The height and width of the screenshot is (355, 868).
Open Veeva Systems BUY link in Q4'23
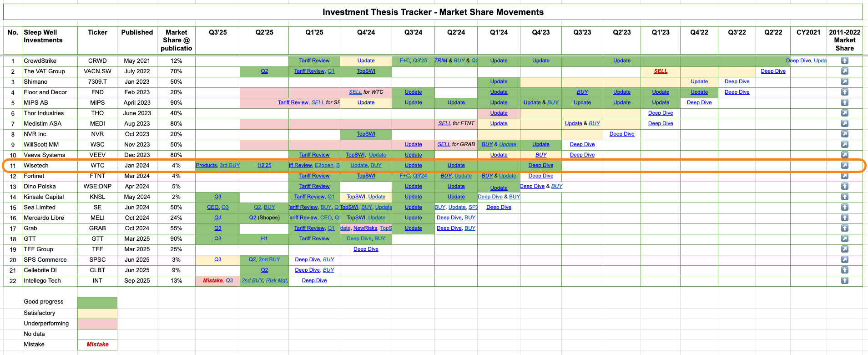(541, 155)
